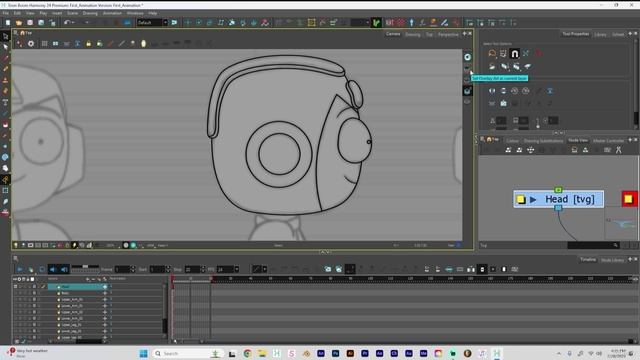Switch to the Camera view tab

click(393, 34)
